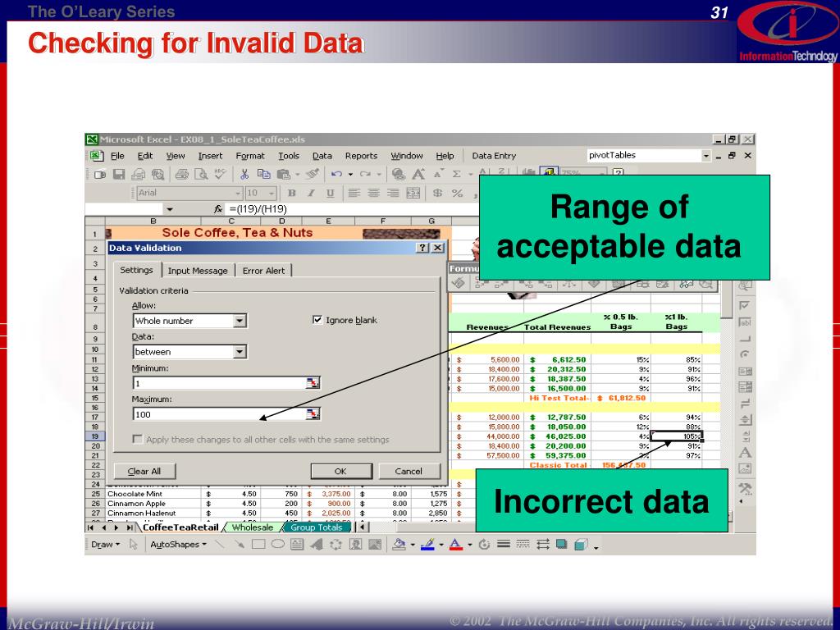Viewport: 840px width, 630px height.
Task: Select the Rectangle drawing tool
Action: tap(258, 545)
